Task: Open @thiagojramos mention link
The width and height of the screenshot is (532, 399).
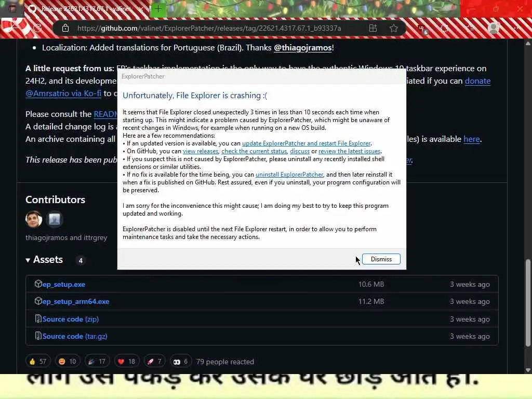Action: [303, 48]
